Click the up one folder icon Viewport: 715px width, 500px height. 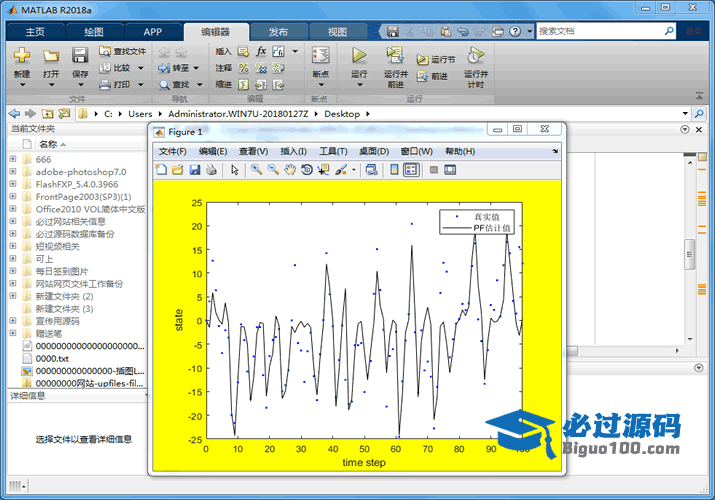tap(47, 113)
